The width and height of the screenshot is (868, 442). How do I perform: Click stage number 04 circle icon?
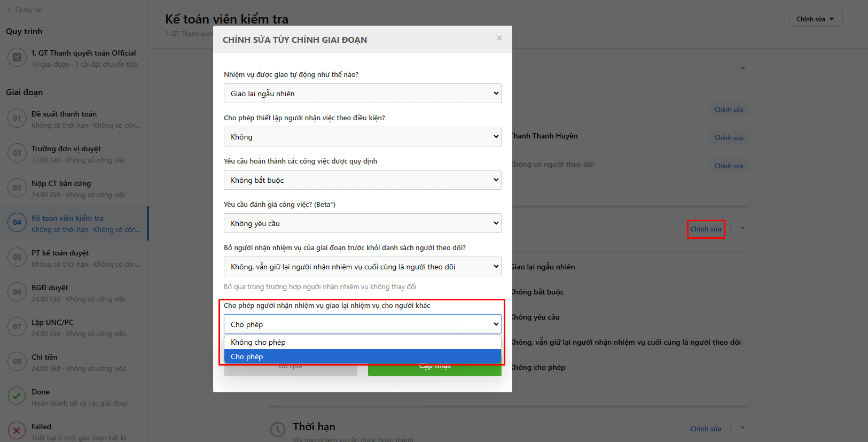[x=17, y=222]
